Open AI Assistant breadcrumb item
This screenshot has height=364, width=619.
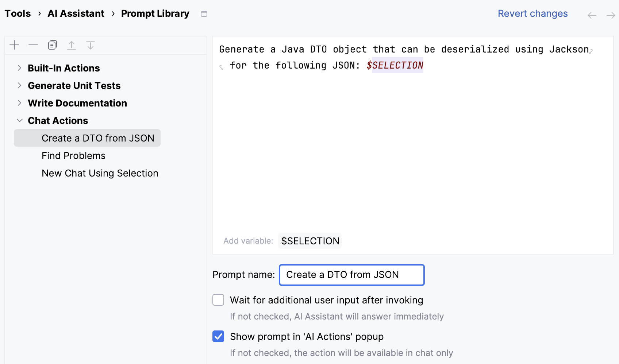coord(76,13)
